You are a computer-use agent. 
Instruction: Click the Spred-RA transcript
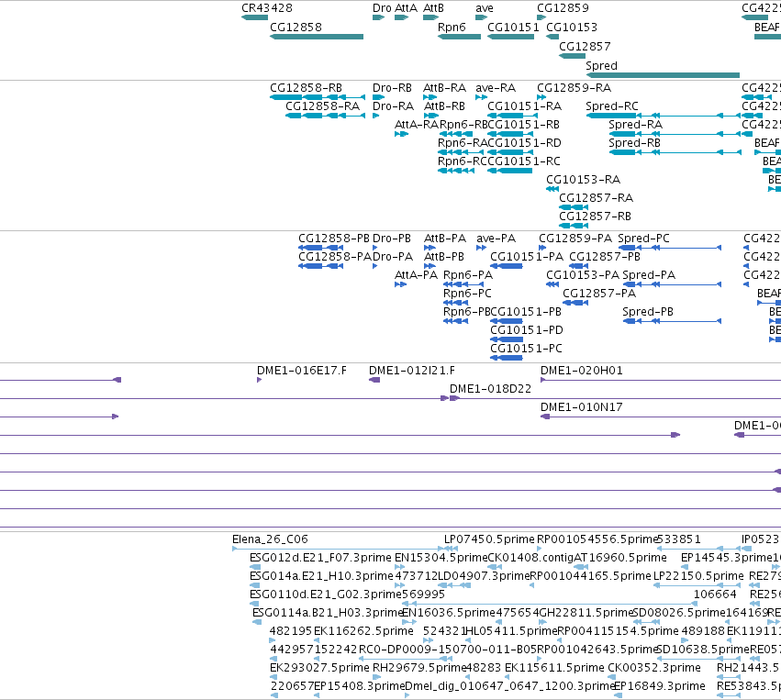coord(675,134)
